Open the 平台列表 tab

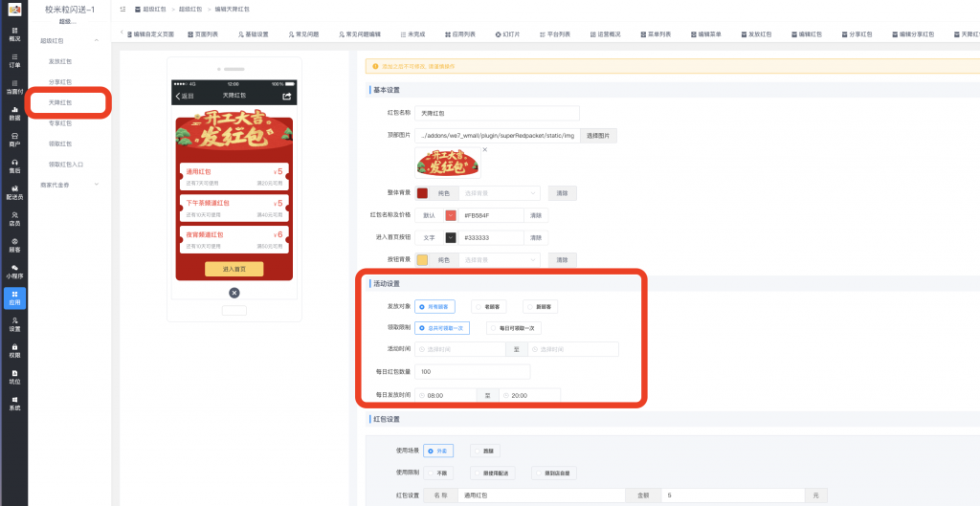[x=554, y=34]
